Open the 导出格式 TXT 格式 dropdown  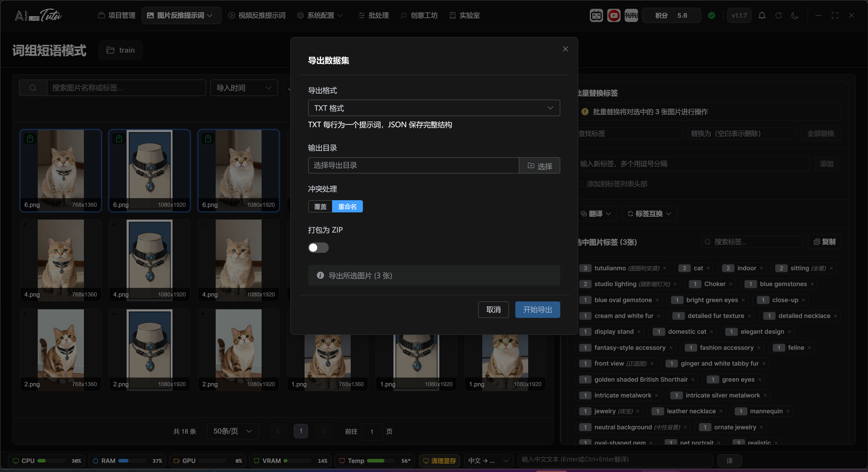click(434, 108)
